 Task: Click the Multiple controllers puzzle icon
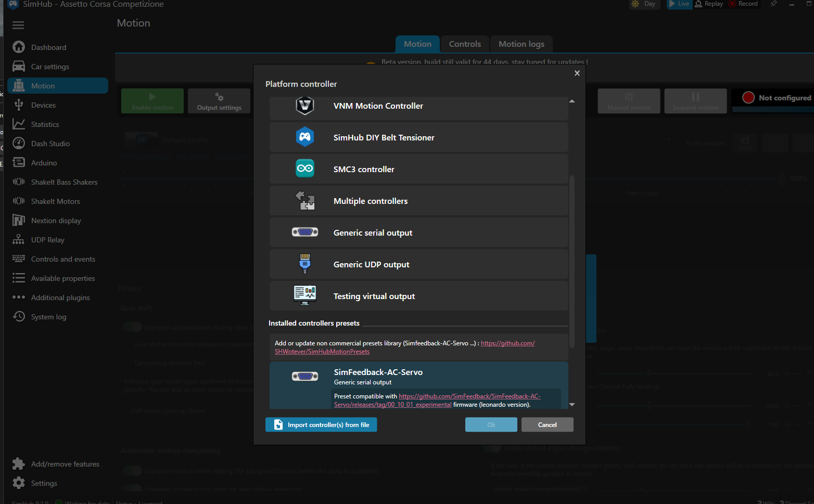click(305, 201)
